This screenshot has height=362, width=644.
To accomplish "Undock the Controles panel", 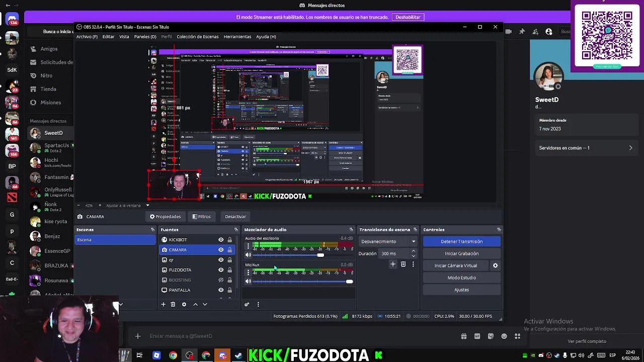I will pyautogui.click(x=499, y=230).
